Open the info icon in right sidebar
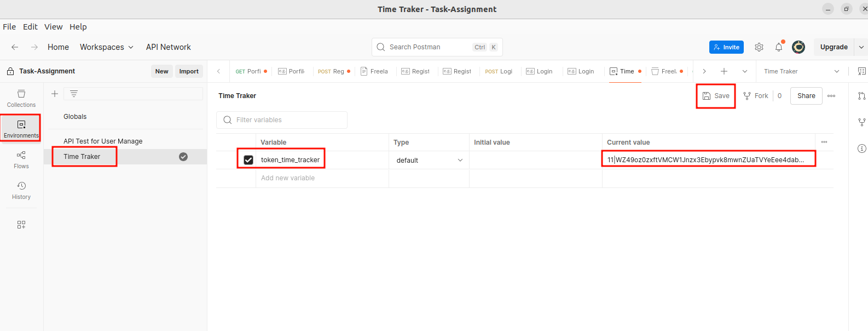The image size is (868, 331). pos(862,149)
